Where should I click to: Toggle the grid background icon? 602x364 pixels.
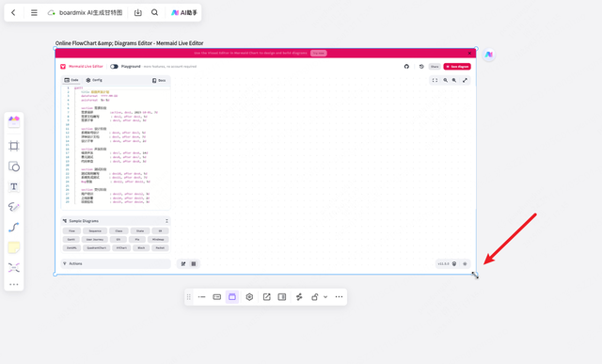tap(194, 263)
